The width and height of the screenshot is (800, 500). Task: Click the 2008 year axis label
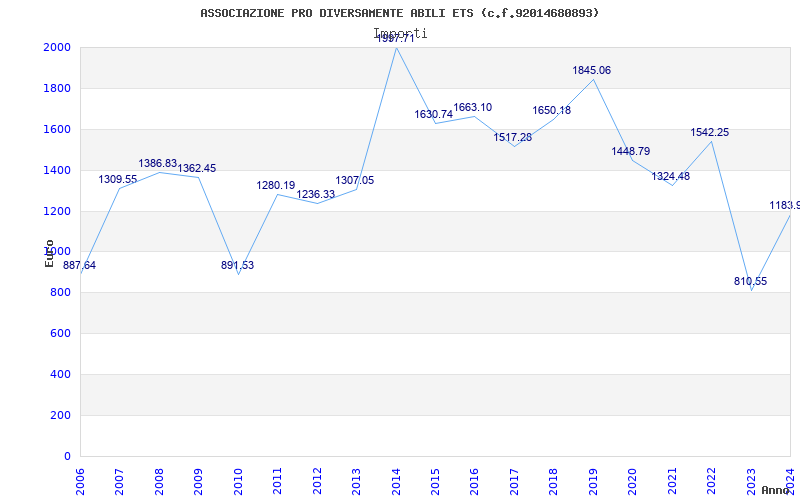tap(159, 482)
